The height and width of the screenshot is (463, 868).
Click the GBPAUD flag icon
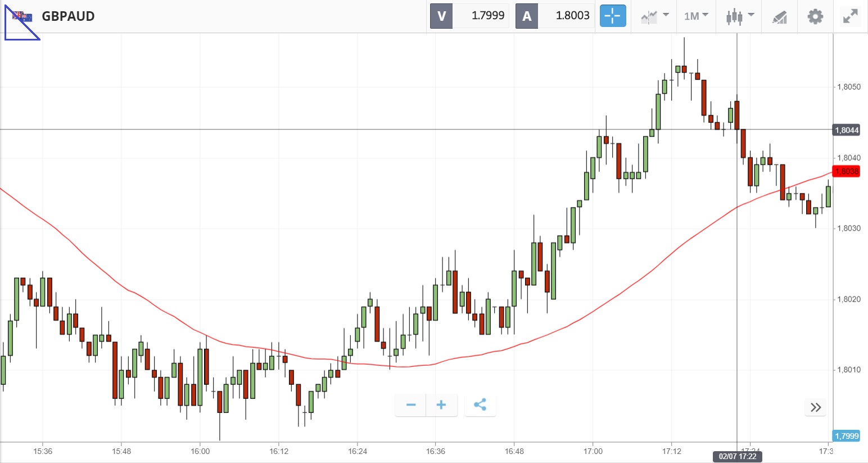point(22,16)
